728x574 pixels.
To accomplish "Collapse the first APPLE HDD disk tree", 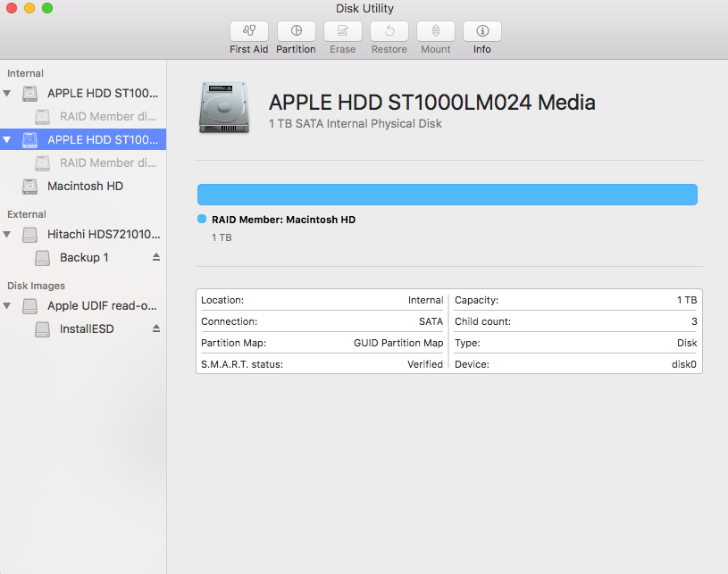I will click(x=8, y=93).
